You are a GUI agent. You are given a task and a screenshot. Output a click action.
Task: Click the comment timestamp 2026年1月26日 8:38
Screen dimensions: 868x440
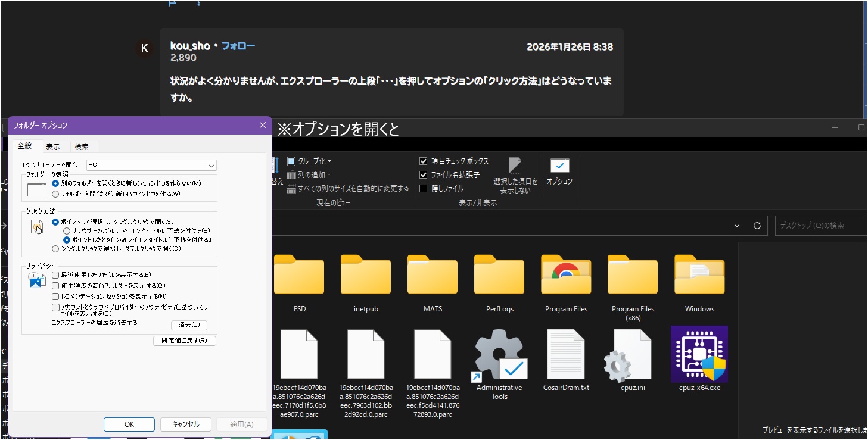[570, 46]
